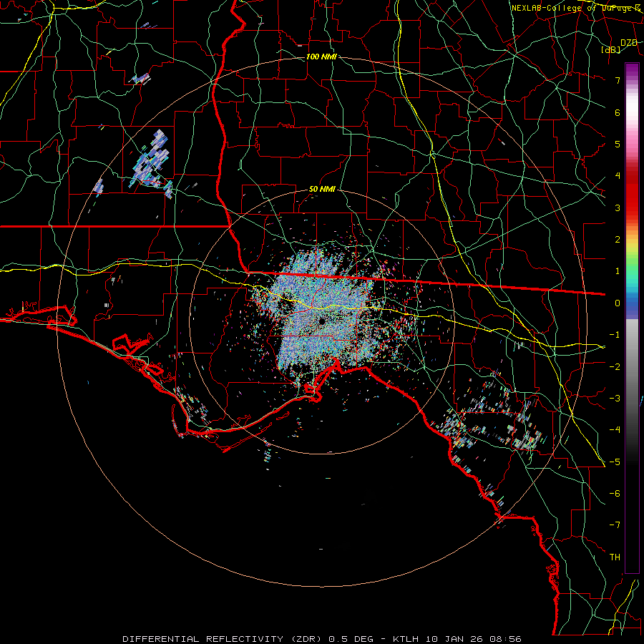The width and height of the screenshot is (644, 644).
Task: Click the 0 value on the color scale
Action: pos(618,303)
